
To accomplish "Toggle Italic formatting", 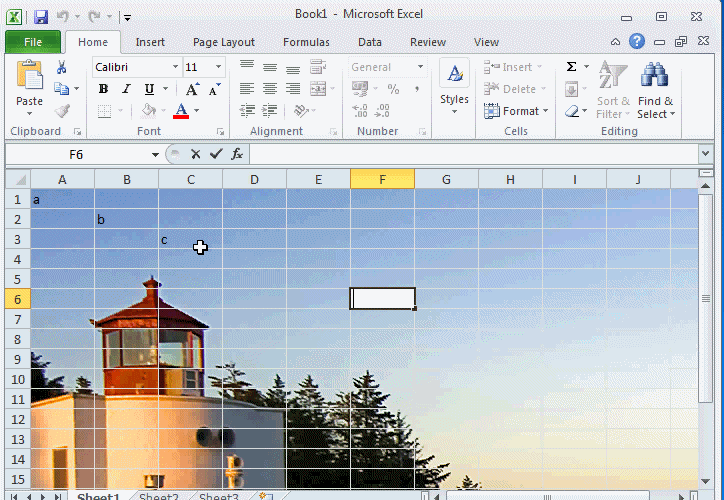I will coord(126,89).
